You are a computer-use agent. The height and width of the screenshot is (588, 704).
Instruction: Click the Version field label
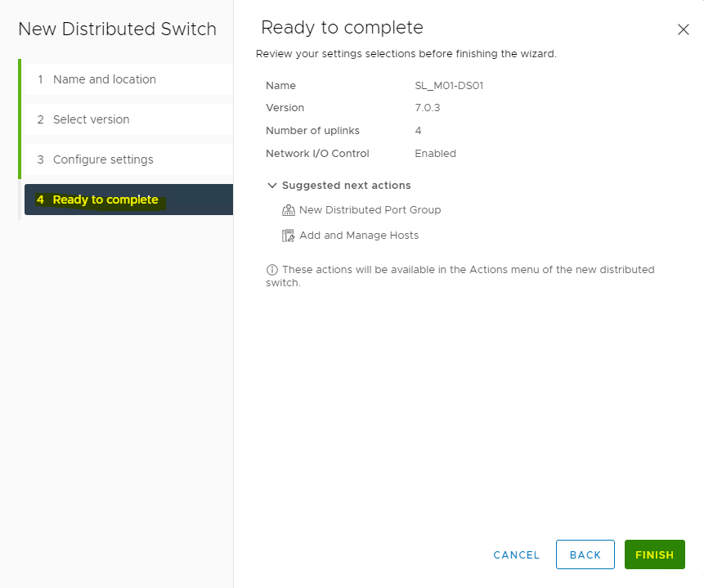pos(285,108)
